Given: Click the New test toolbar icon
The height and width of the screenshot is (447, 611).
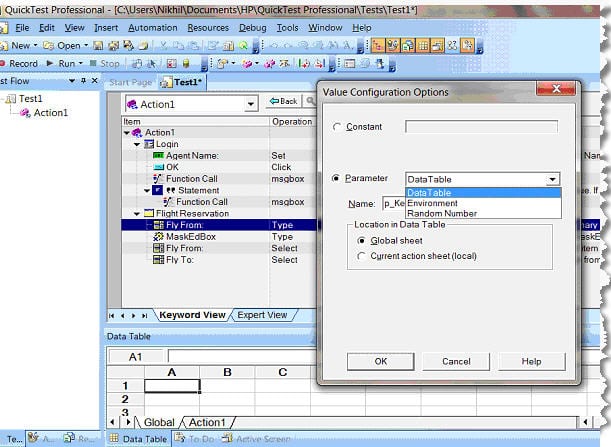Looking at the screenshot, I should click(4, 46).
